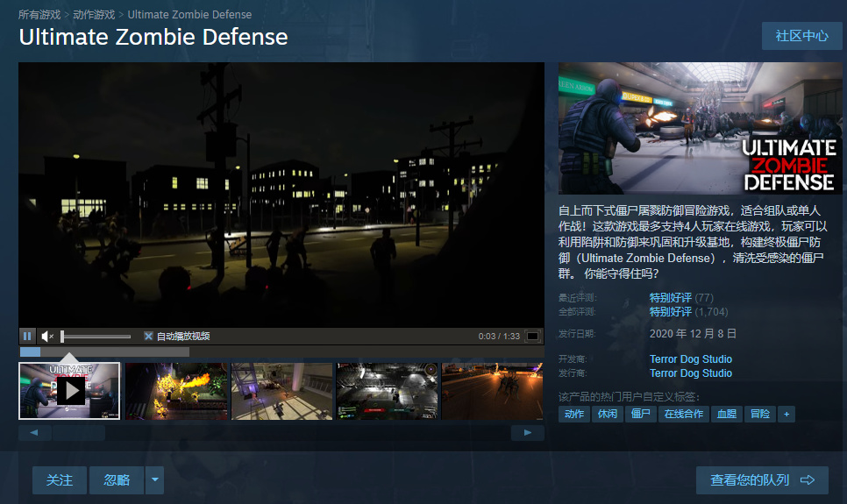Select the 动作 tag
This screenshot has width=847, height=504.
[x=574, y=414]
